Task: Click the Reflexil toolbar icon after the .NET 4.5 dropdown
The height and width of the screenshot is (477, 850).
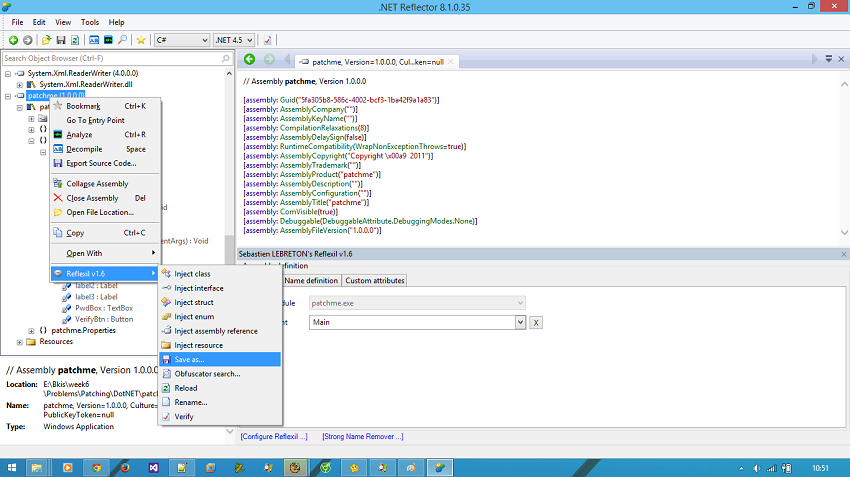Action: pos(267,40)
